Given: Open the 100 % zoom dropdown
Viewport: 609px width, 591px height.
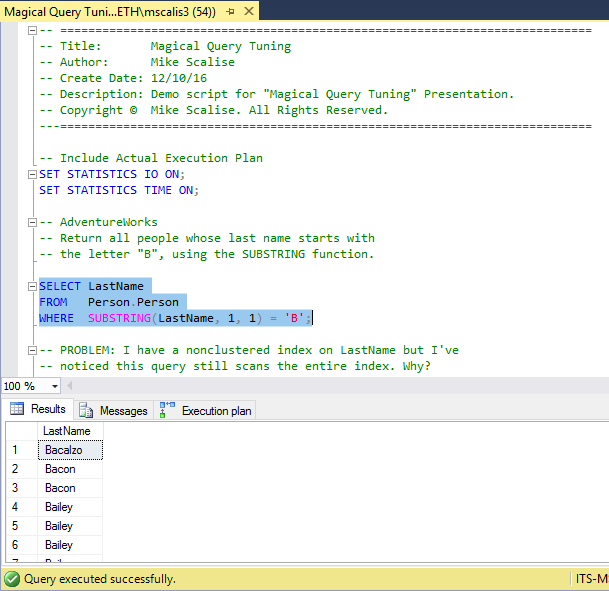Looking at the screenshot, I should tap(55, 386).
